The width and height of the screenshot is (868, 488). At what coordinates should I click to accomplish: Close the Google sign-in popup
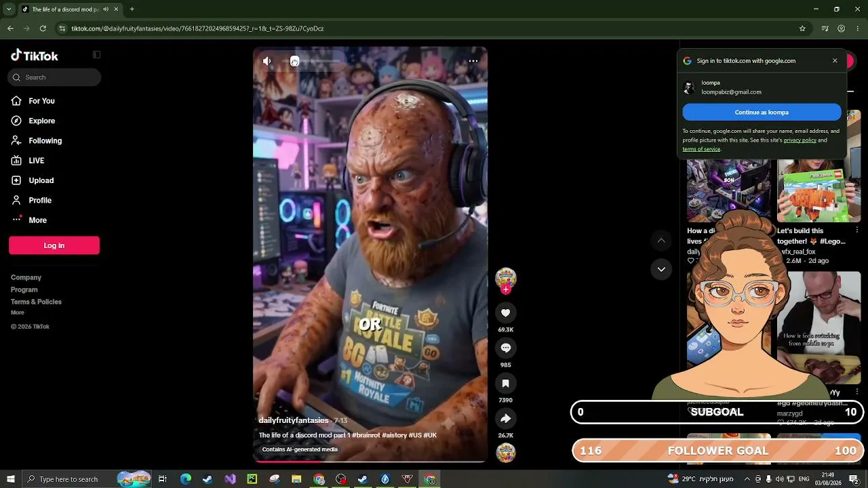click(x=835, y=61)
